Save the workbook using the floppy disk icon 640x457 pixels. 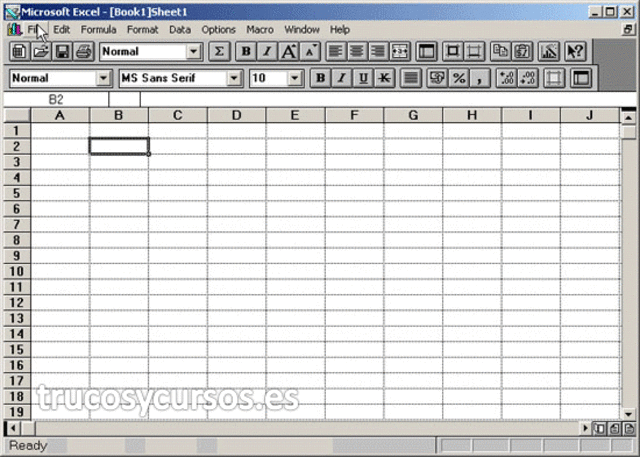(62, 52)
